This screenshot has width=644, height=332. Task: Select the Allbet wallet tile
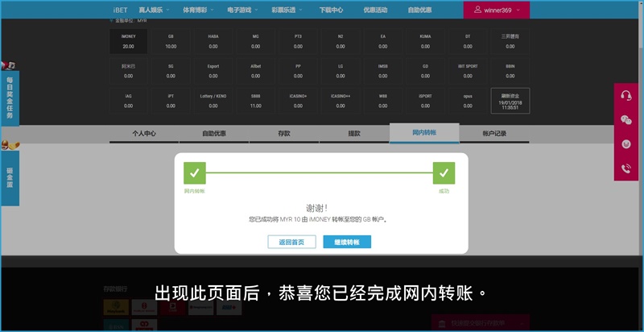point(255,71)
